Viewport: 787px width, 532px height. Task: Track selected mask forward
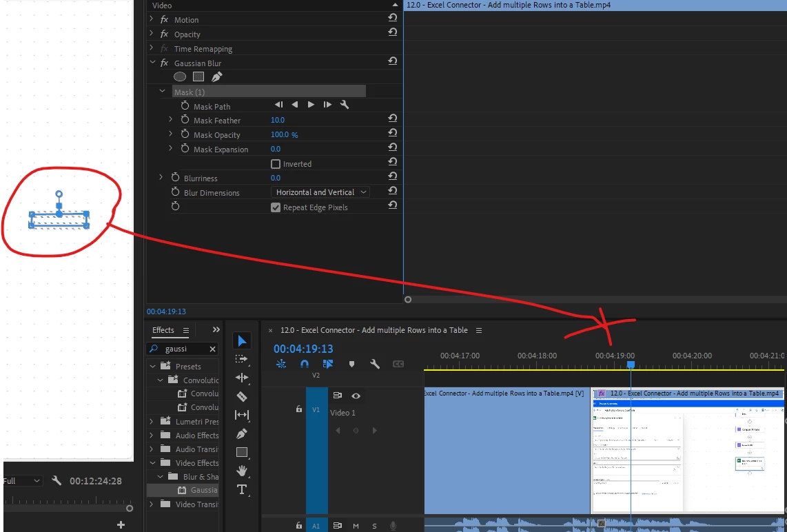[311, 104]
